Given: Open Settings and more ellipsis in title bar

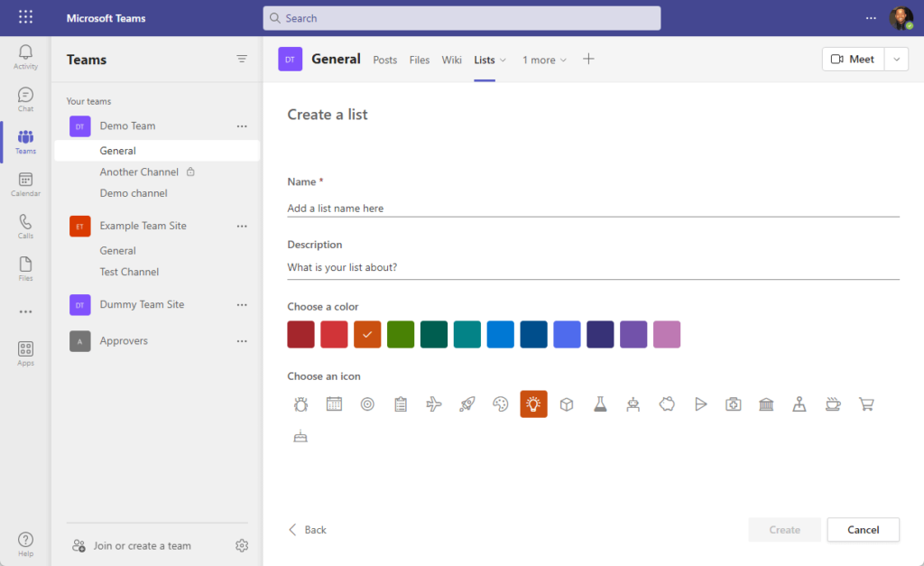Looking at the screenshot, I should pos(871,18).
